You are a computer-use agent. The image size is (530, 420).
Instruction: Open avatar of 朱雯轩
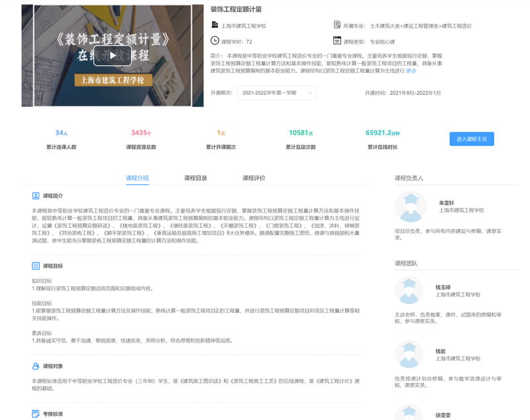411,207
